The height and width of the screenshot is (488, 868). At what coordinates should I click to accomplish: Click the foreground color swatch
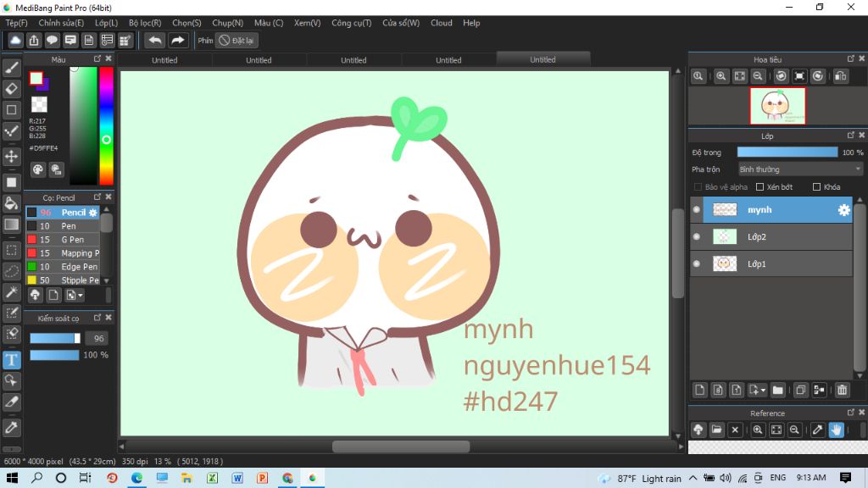pos(36,79)
